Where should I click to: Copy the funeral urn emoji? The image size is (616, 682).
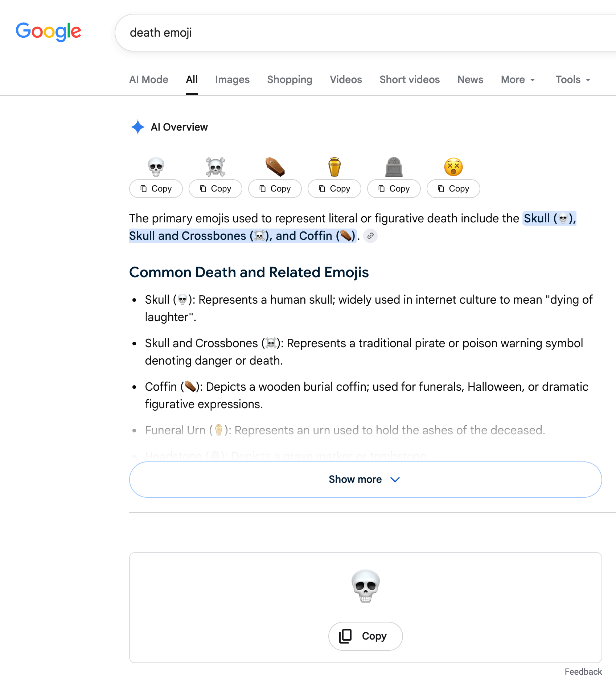[x=334, y=189]
